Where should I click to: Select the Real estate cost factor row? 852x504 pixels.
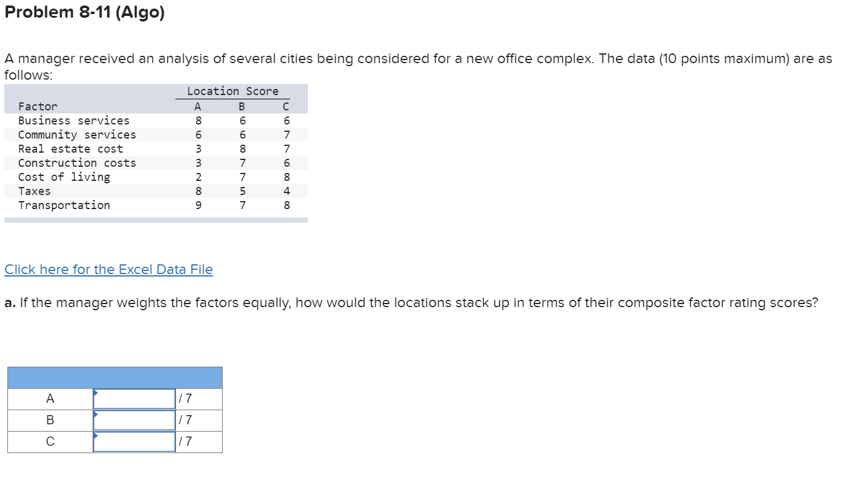71,148
